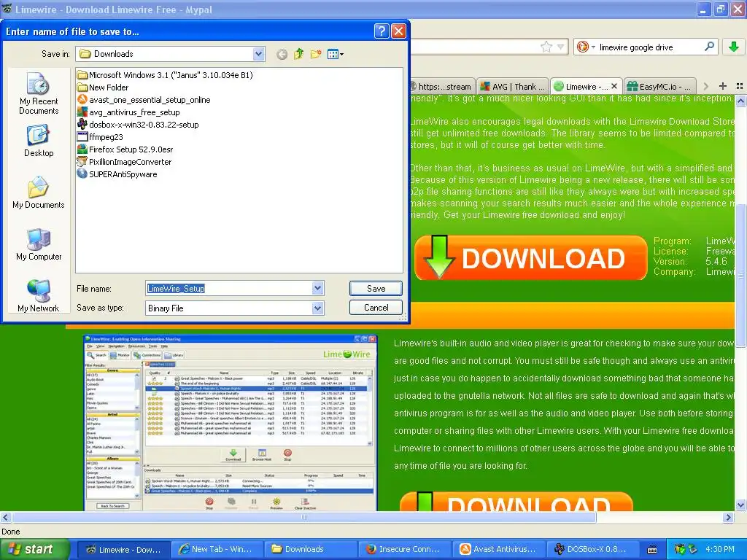Screen dimensions: 747x560
Task: Click the search magnifier icon in Mypal
Action: pos(709,46)
